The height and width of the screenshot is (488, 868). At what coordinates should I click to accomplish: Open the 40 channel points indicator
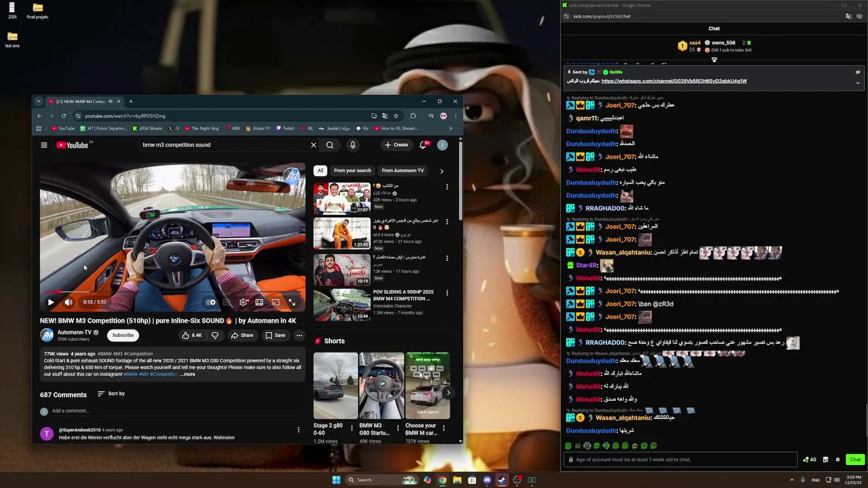[x=809, y=460]
